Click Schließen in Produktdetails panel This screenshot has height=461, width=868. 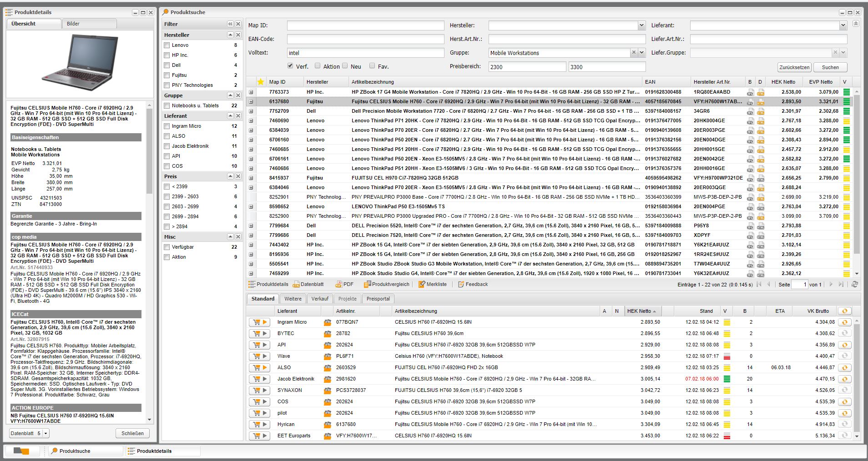click(x=132, y=433)
